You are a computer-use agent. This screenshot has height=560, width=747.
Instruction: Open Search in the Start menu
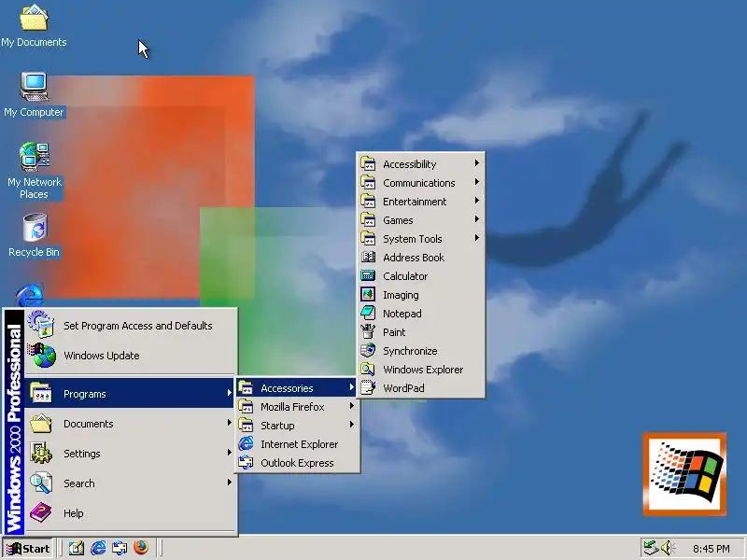tap(131, 483)
